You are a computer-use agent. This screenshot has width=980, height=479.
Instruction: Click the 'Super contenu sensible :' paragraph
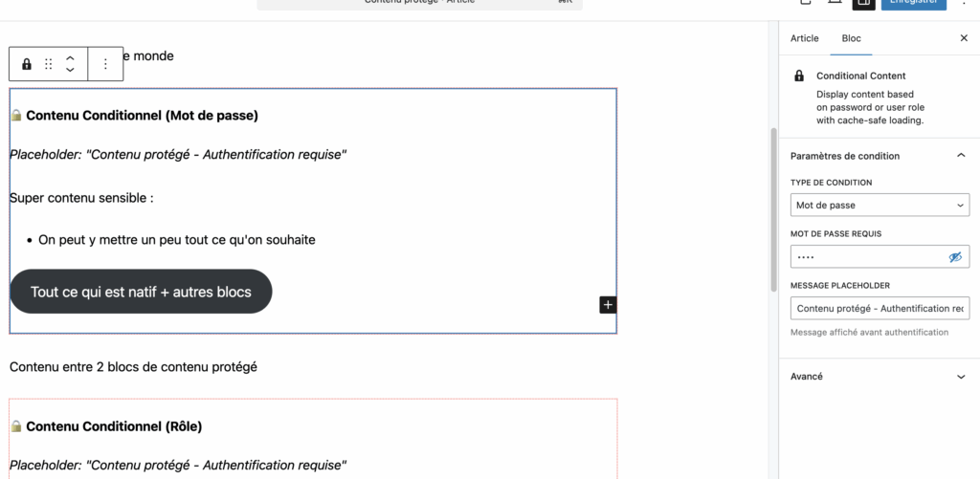point(82,198)
